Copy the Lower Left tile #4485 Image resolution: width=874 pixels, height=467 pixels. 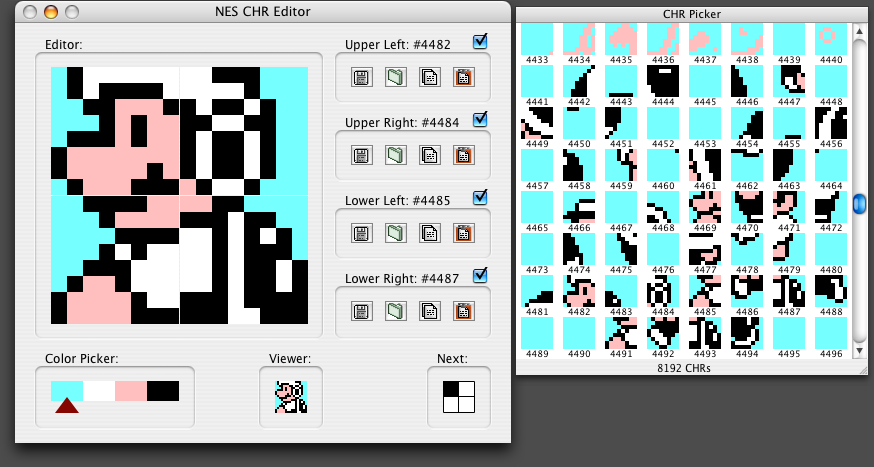430,234
